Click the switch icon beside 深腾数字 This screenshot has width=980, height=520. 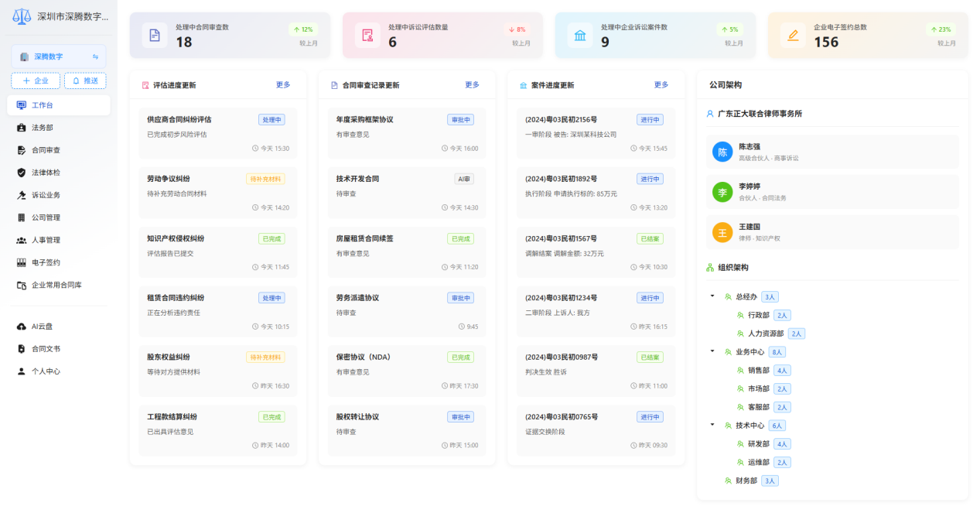pyautogui.click(x=96, y=56)
